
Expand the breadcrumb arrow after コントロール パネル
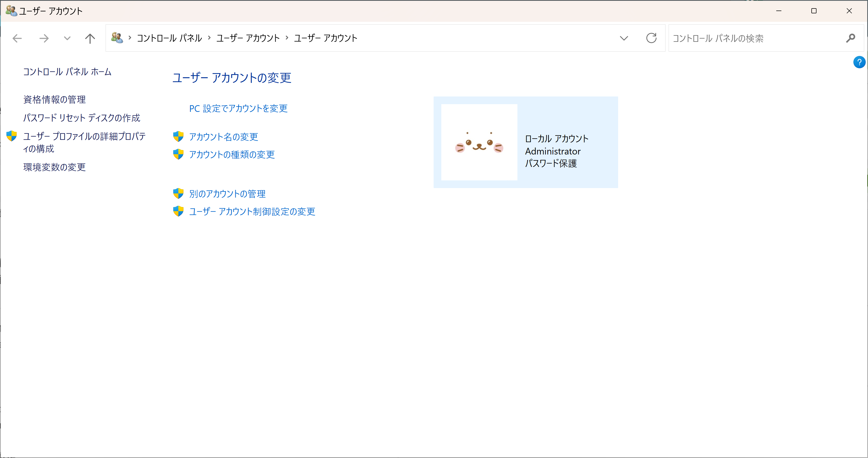click(x=209, y=38)
